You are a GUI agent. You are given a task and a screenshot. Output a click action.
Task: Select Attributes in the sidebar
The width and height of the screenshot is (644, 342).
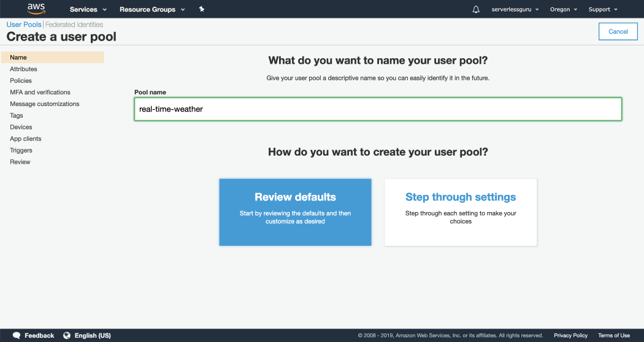click(x=23, y=69)
